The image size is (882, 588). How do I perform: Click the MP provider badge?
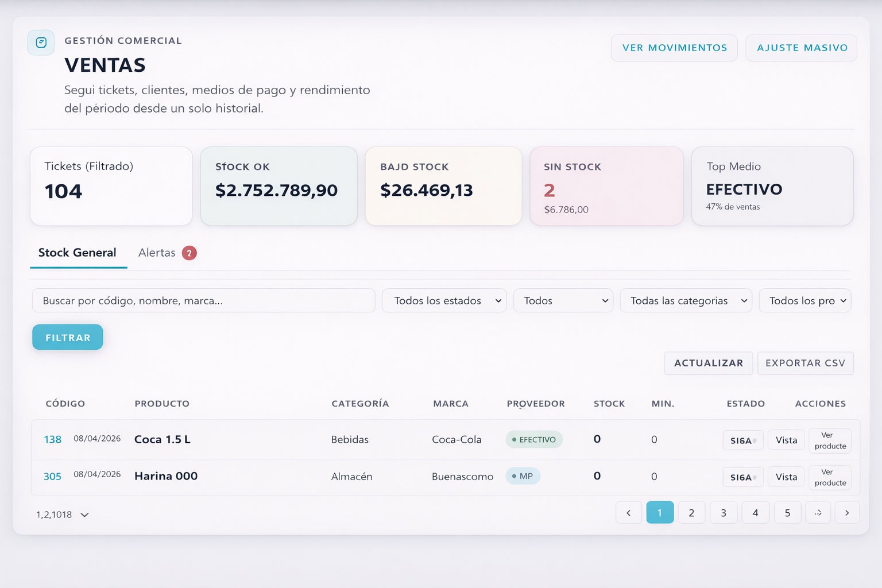[523, 476]
